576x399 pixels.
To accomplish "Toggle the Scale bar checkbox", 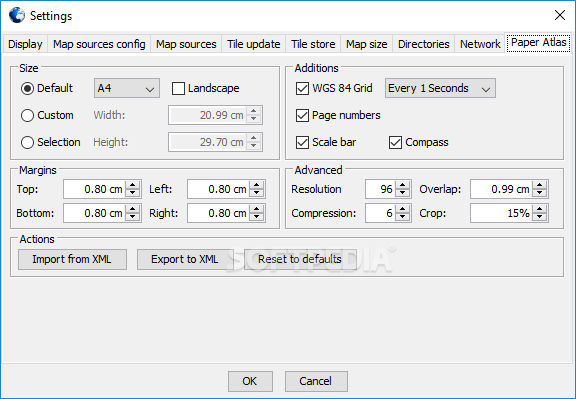I will [x=302, y=142].
